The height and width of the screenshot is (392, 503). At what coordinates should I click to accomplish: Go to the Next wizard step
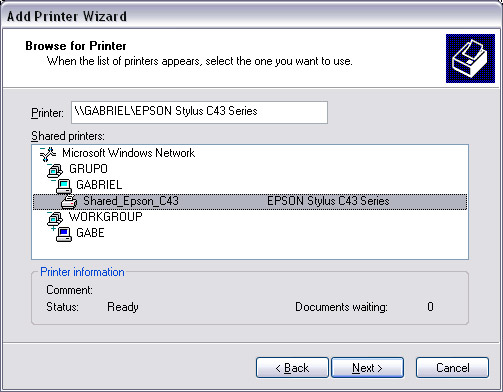tap(367, 368)
